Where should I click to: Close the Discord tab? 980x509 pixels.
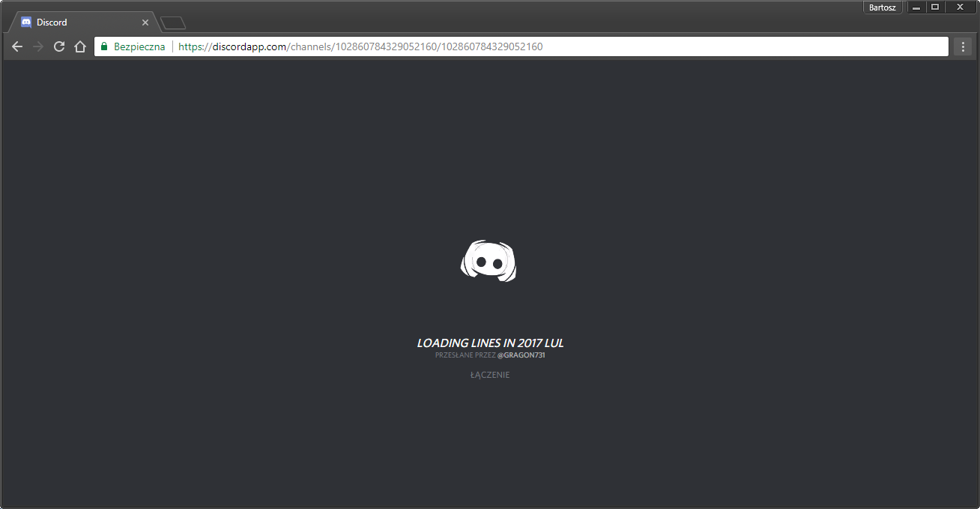click(145, 22)
